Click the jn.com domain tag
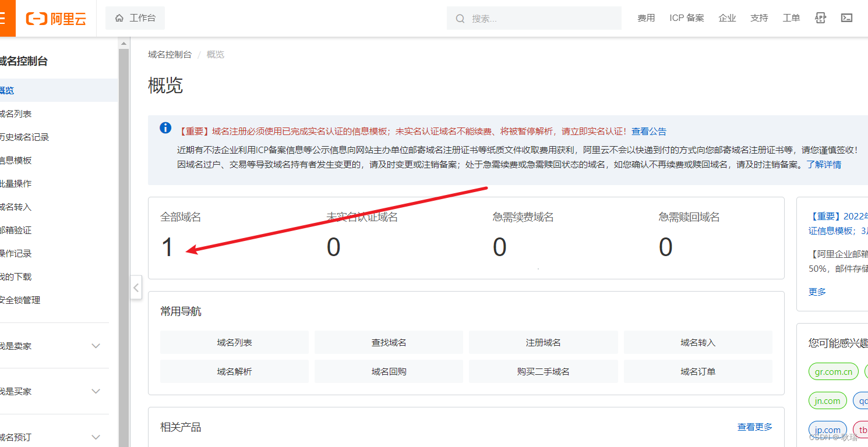Viewport: 868px width, 447px height. pos(828,400)
